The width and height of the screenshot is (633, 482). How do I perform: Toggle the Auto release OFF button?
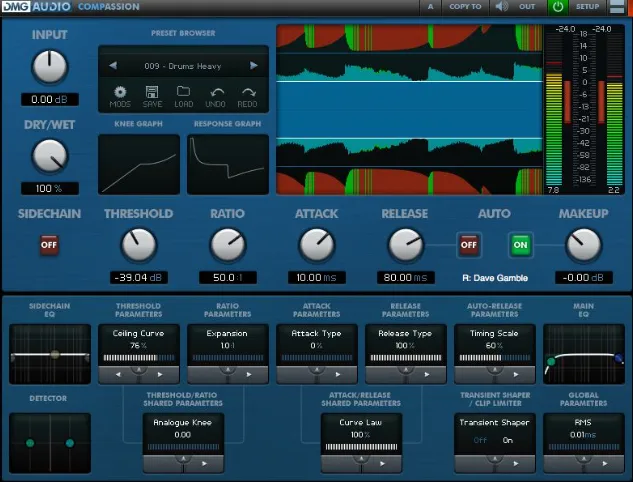[x=468, y=245]
